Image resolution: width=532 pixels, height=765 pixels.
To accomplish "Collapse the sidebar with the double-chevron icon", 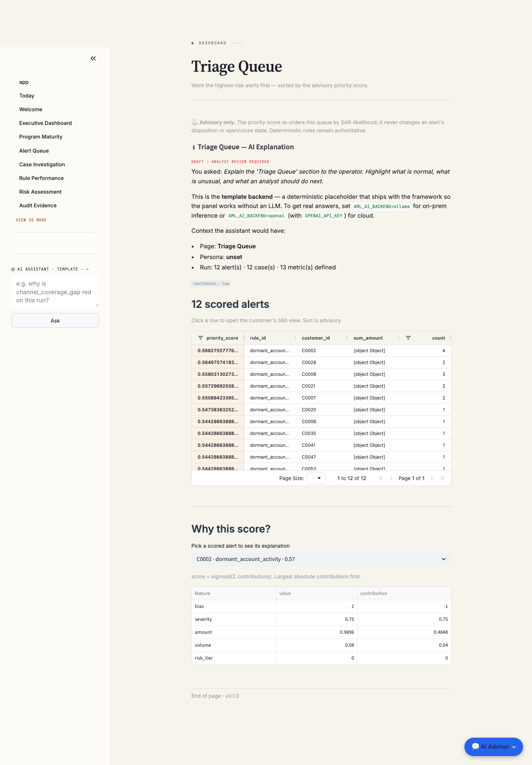I will click(93, 58).
